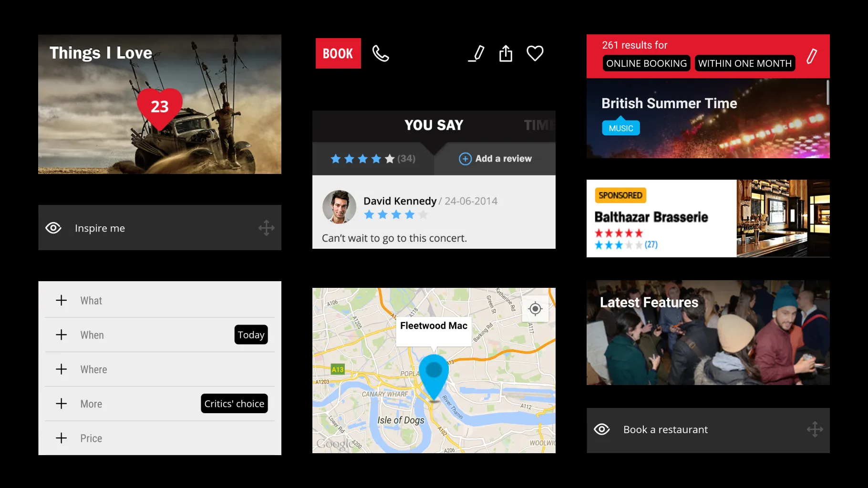Viewport: 868px width, 488px height.
Task: Tap the blue map pin marker
Action: tap(434, 376)
